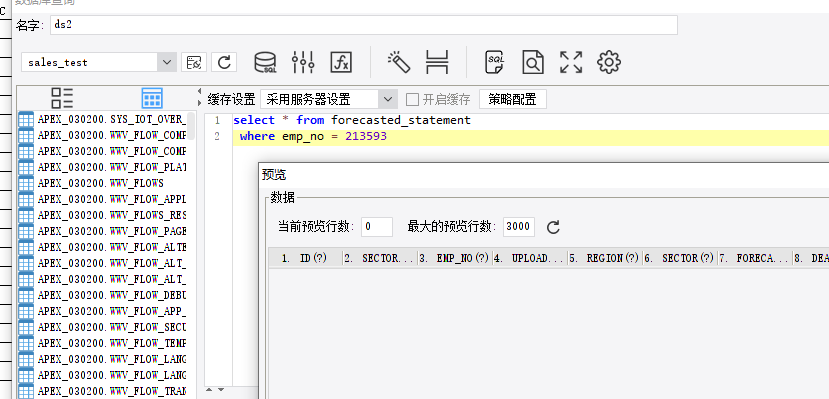This screenshot has width=829, height=399.
Task: Select table APEX_030200.WWV_FLOW_PAGE
Action: (x=103, y=231)
